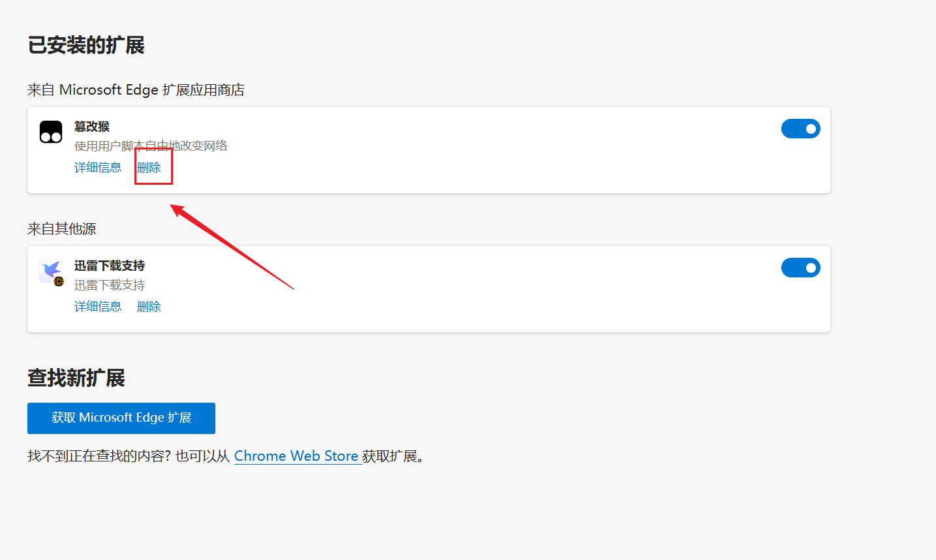Screen dimensions: 936x560
Task: Disable the 篡改猴 extension toggle
Action: tap(800, 129)
